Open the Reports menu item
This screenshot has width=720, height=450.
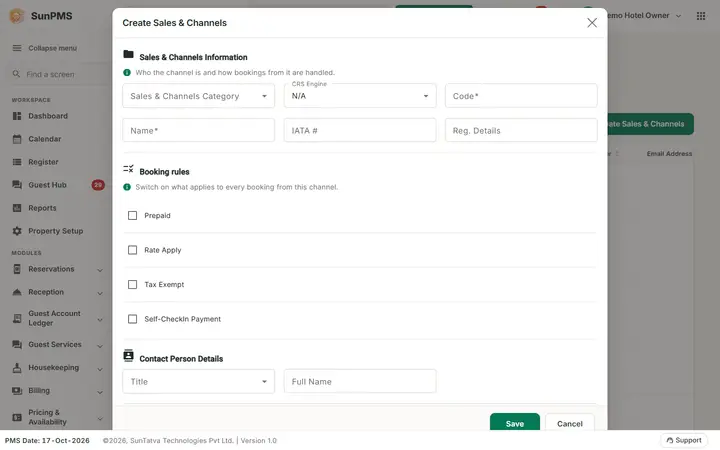coord(42,208)
